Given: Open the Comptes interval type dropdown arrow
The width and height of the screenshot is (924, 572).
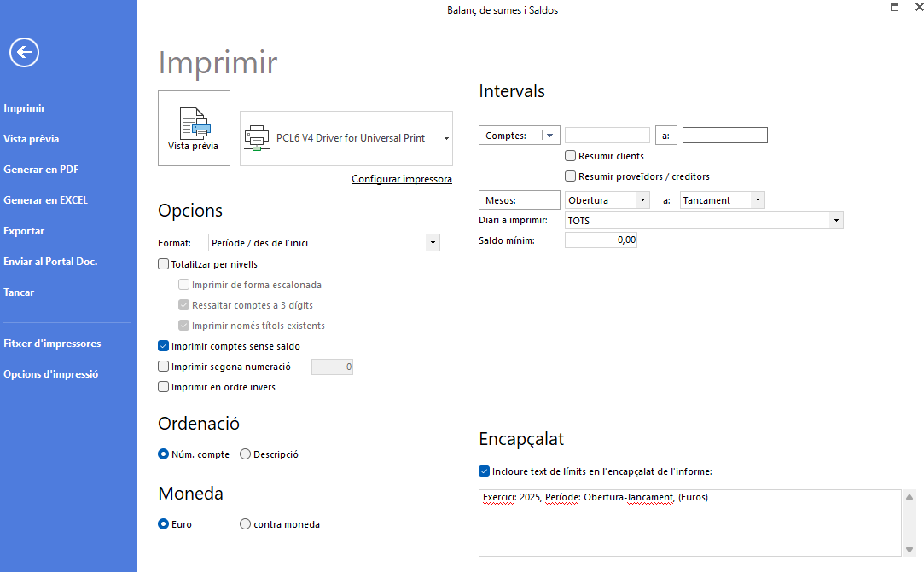Looking at the screenshot, I should click(549, 136).
